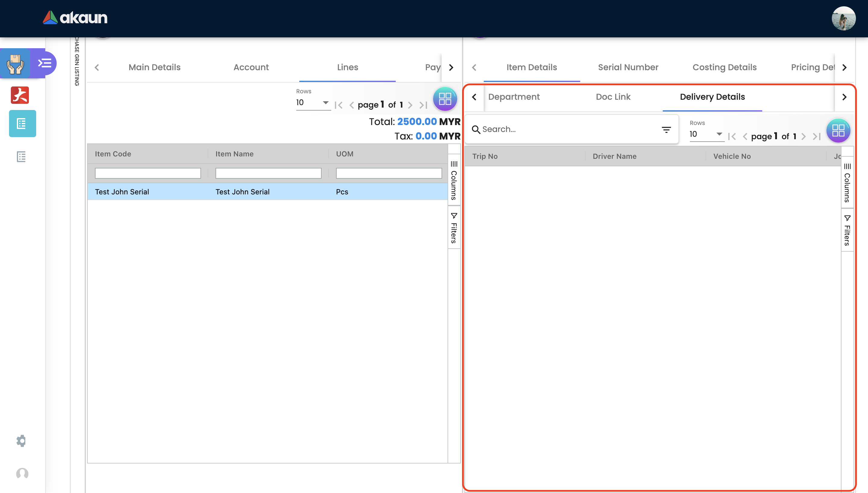This screenshot has width=868, height=493.
Task: Toggle Columns panel in Lines grid
Action: point(454,180)
